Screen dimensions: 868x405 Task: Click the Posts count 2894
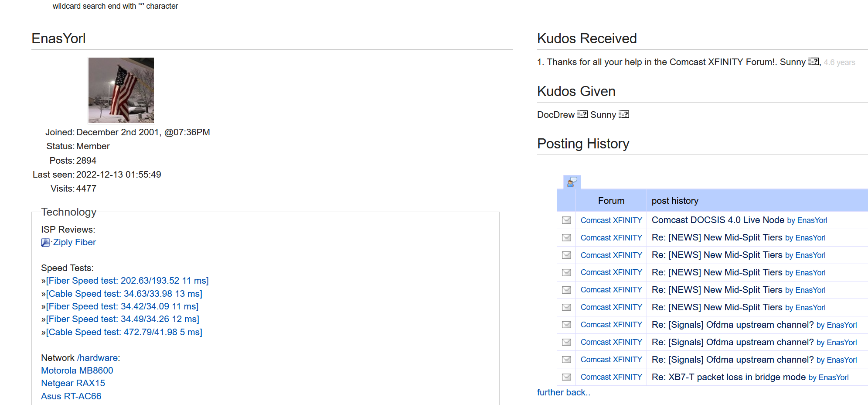[x=86, y=161]
